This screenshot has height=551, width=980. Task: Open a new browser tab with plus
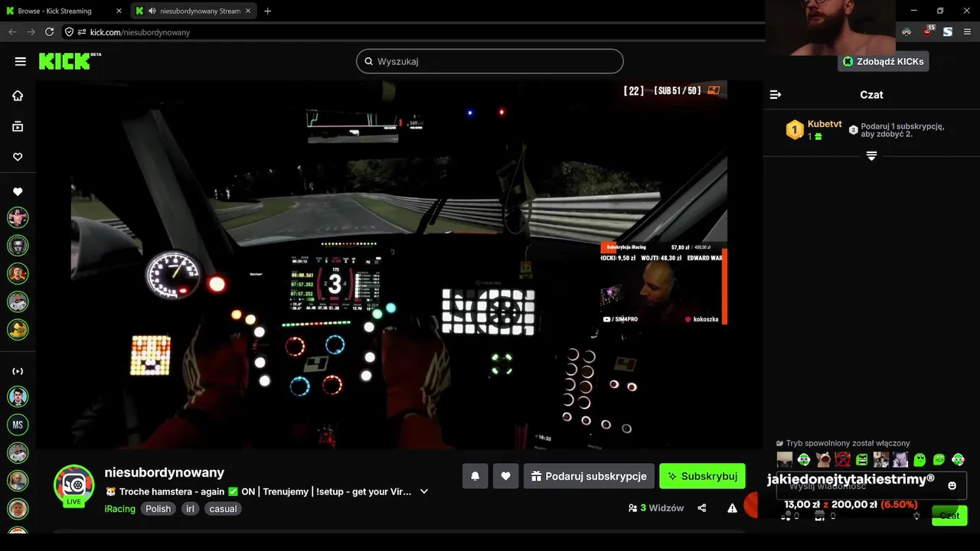[267, 11]
